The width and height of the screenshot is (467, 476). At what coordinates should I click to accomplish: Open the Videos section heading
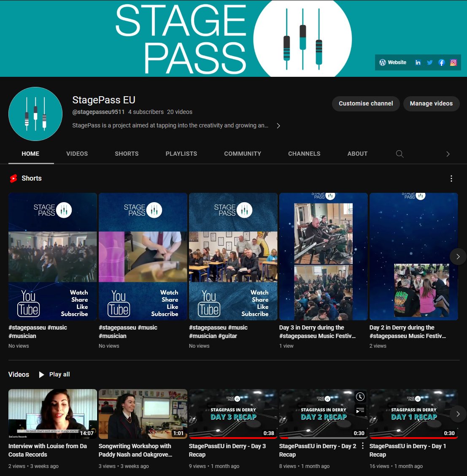19,375
